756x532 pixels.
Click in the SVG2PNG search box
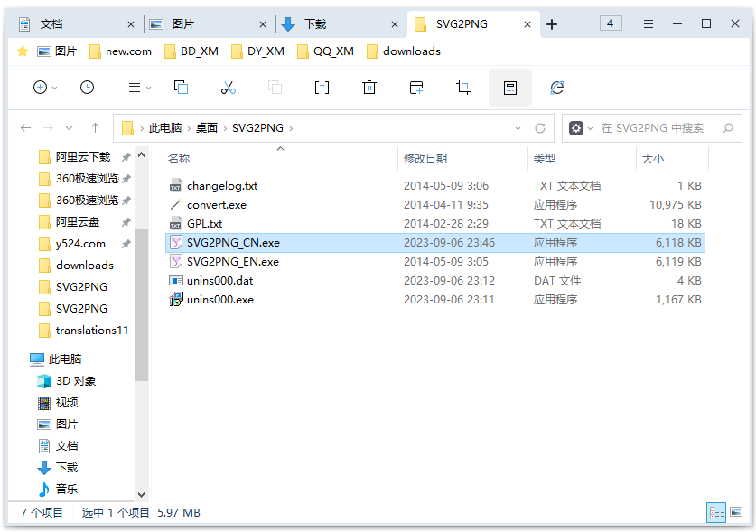coord(652,128)
